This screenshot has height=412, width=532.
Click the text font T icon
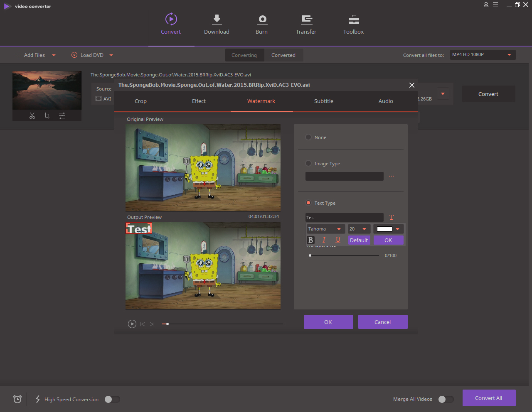click(x=391, y=217)
